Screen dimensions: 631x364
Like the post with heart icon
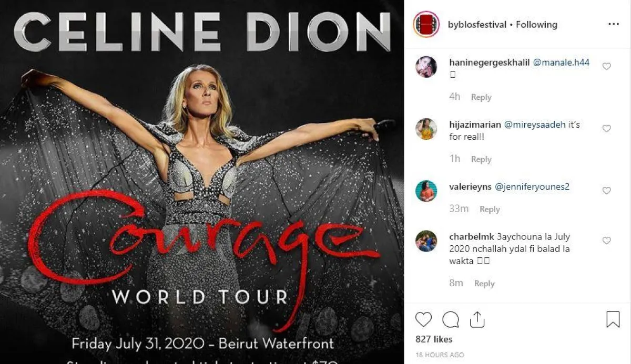tap(423, 319)
